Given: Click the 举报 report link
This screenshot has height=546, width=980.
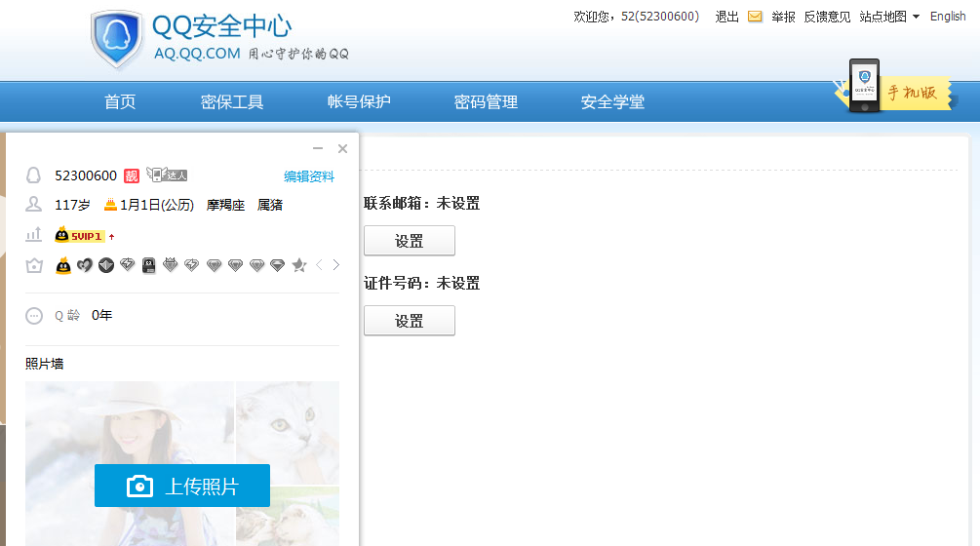Looking at the screenshot, I should pyautogui.click(x=783, y=17).
